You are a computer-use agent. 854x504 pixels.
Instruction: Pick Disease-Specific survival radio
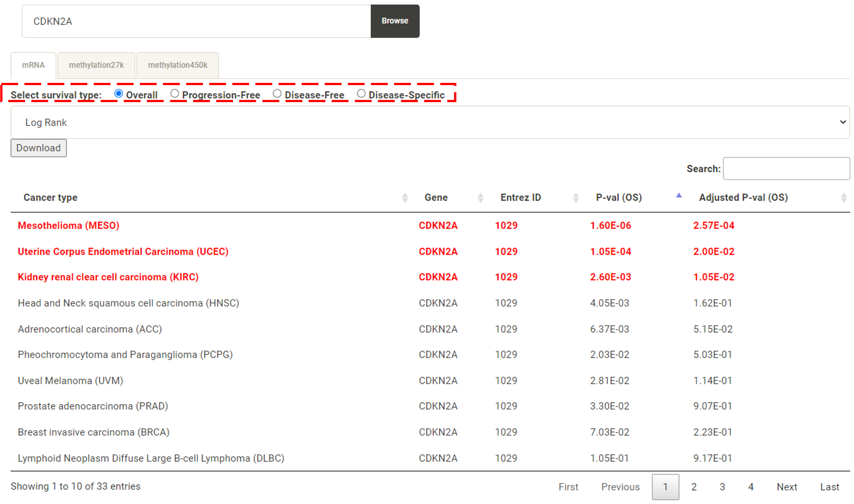pos(361,94)
